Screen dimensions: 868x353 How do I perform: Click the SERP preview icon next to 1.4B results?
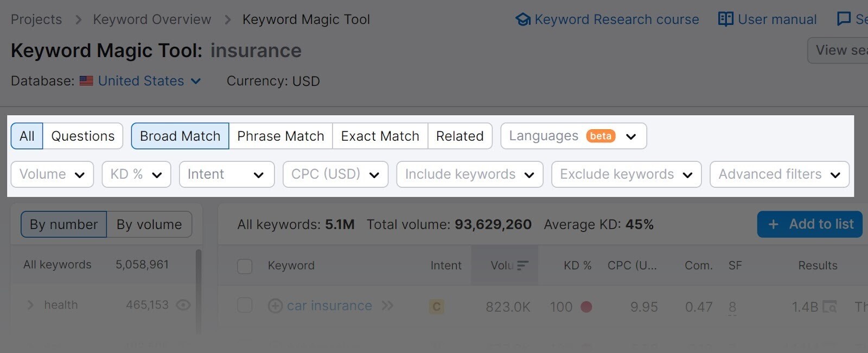[829, 307]
